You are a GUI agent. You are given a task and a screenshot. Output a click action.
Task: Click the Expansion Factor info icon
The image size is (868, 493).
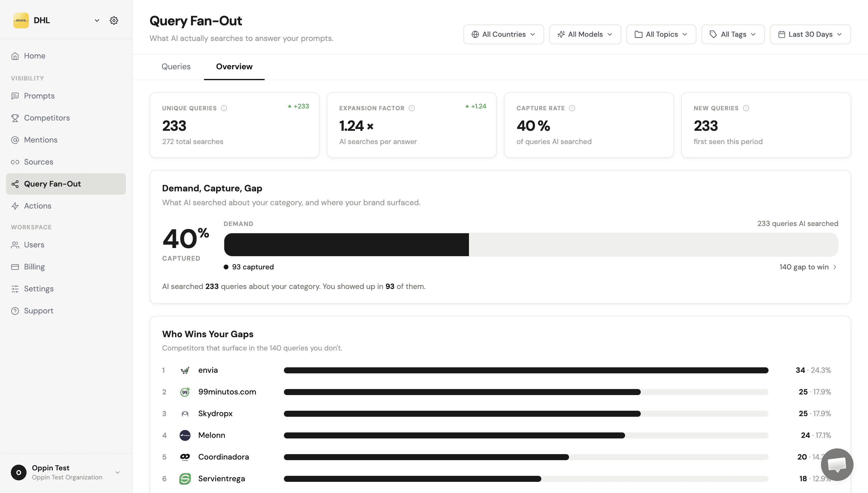click(412, 108)
